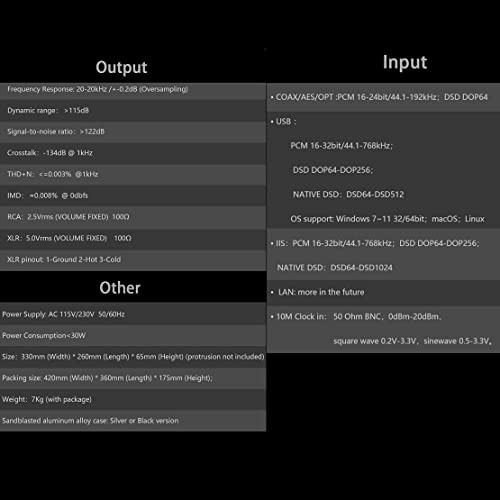This screenshot has width=500, height=500.
Task: Select the Dynamic range >115dB row
Action: (x=133, y=110)
